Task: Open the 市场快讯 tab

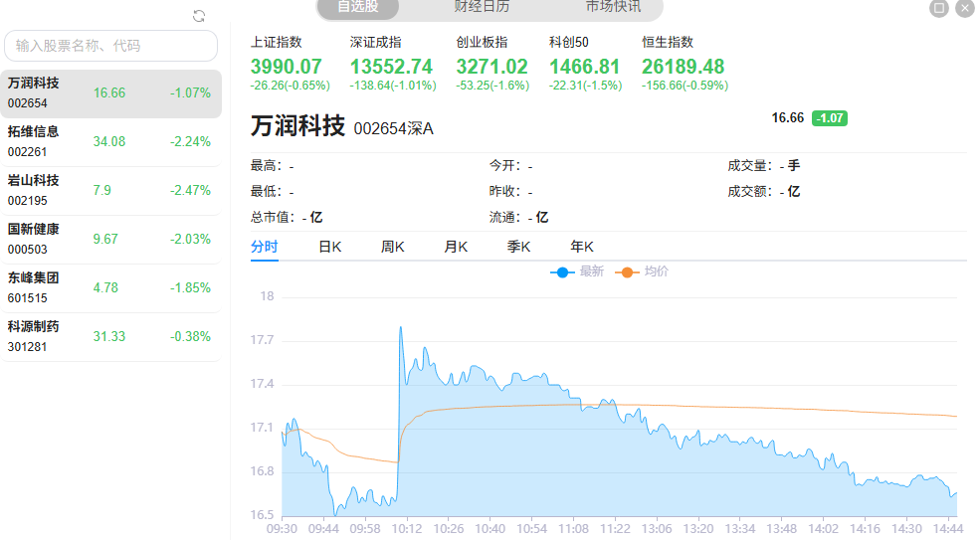Action: [x=613, y=7]
